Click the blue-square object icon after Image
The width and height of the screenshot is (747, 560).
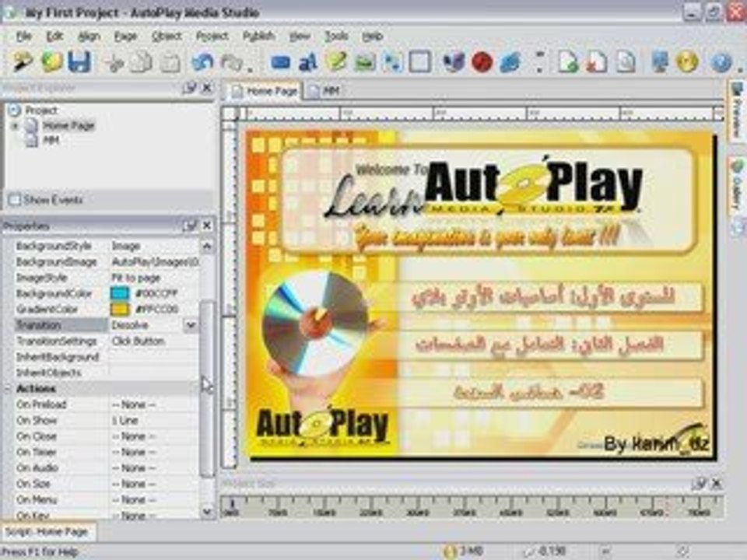coord(392,62)
